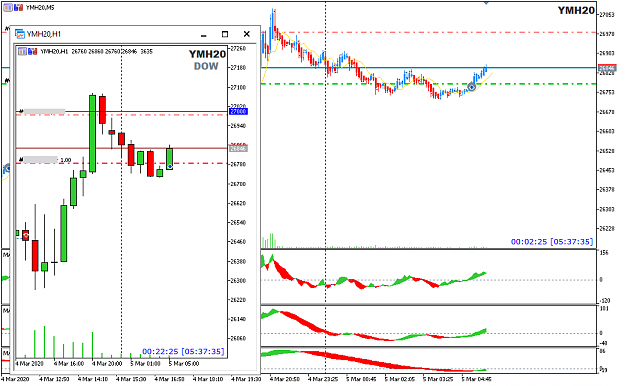Toggle One Click Trading icon inside YMH20,H1 chart
Image resolution: width=625 pixels, height=386 pixels.
click(23, 51)
